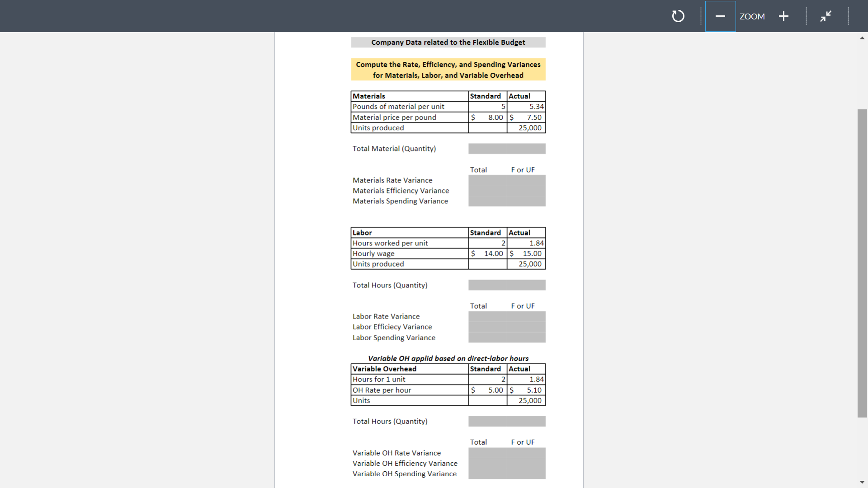Screen dimensions: 868x488
Task: Click the collapse fullscreen arrows icon
Action: 826,16
